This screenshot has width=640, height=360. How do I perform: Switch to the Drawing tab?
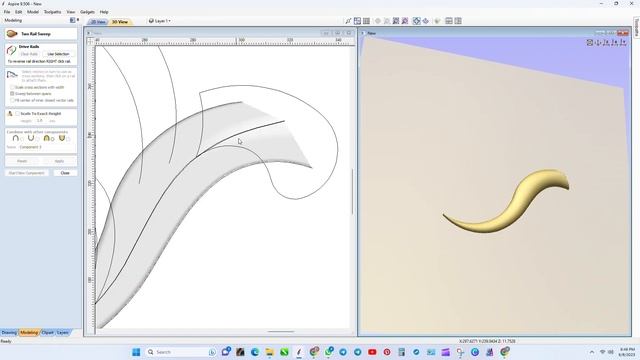click(x=9, y=333)
